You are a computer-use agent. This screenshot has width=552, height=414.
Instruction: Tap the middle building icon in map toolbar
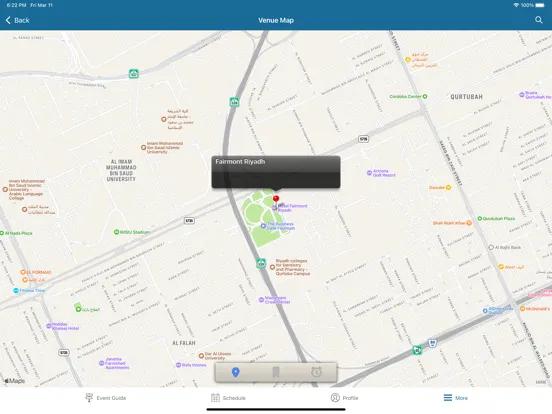coord(276,372)
